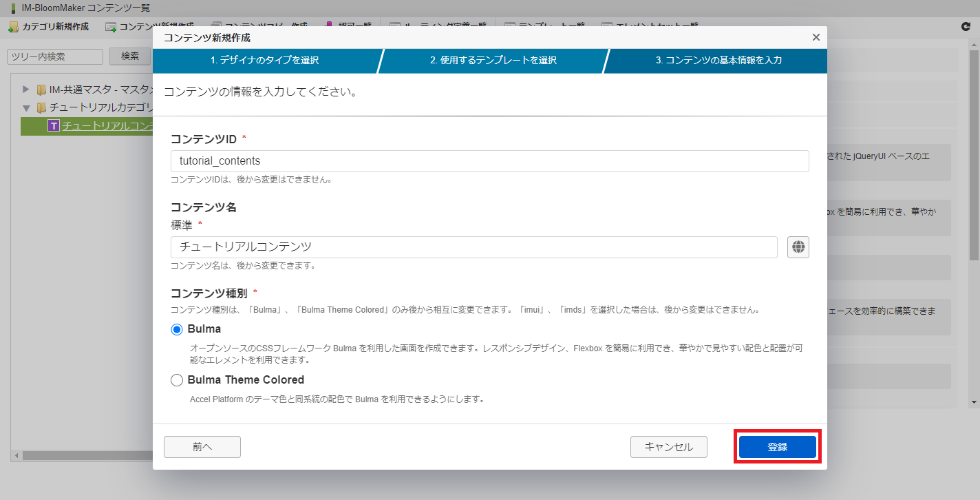
Task: Click the blue 登録 button
Action: point(778,447)
